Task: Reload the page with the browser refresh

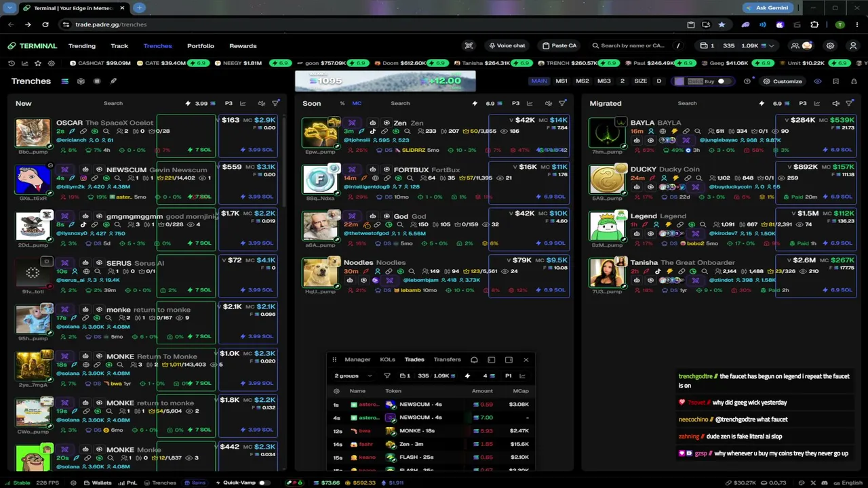Action: (45, 24)
